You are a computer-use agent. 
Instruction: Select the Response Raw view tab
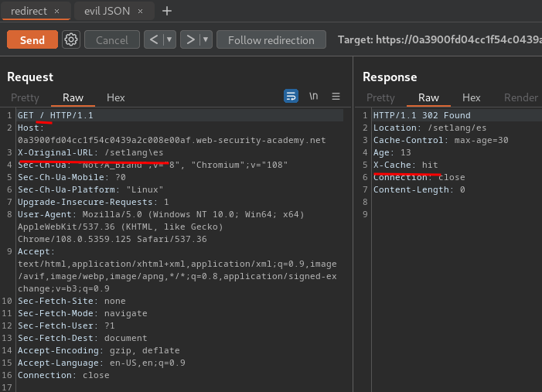coord(428,98)
